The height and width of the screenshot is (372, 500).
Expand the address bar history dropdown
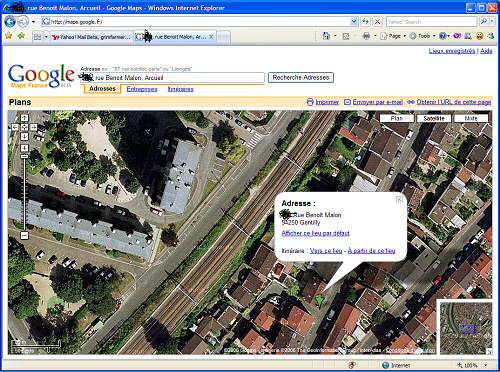(x=354, y=22)
